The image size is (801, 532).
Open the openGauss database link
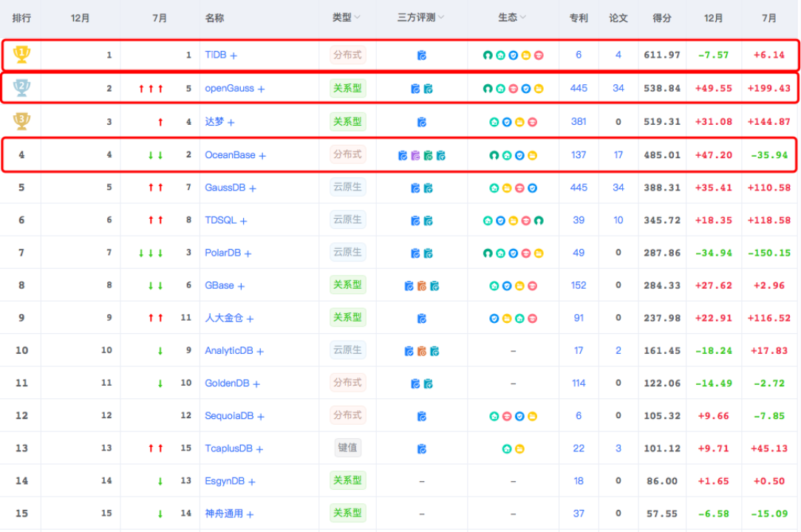(229, 88)
